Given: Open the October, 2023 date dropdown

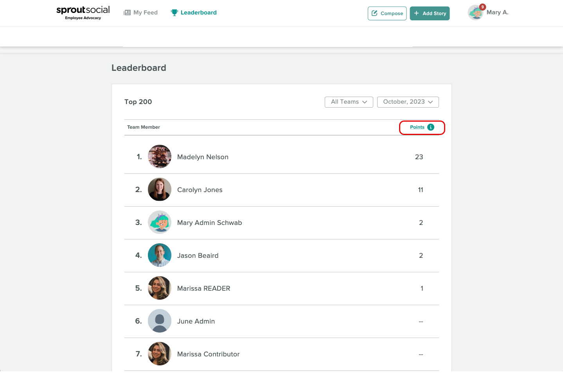Looking at the screenshot, I should 408,102.
